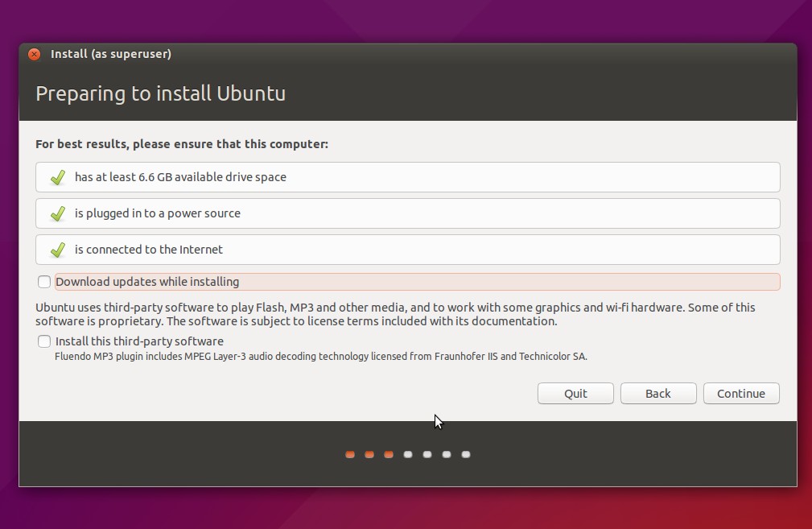Click the last white progress dot
The height and width of the screenshot is (529, 812).
click(x=466, y=454)
